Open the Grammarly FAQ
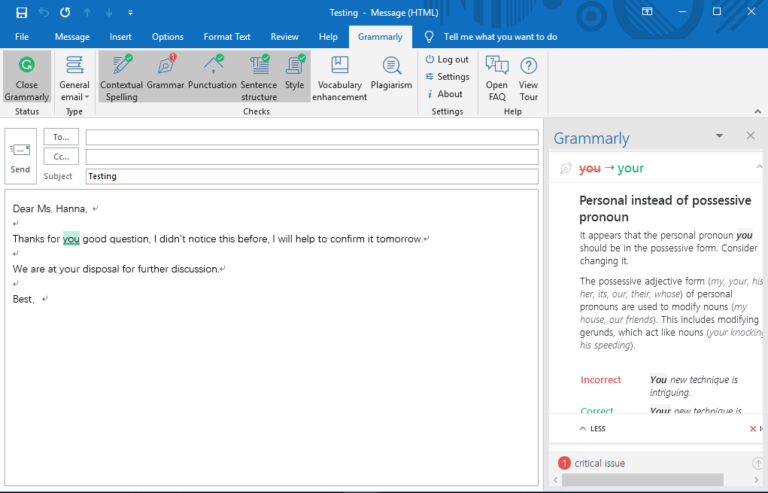768x493 pixels. 497,77
